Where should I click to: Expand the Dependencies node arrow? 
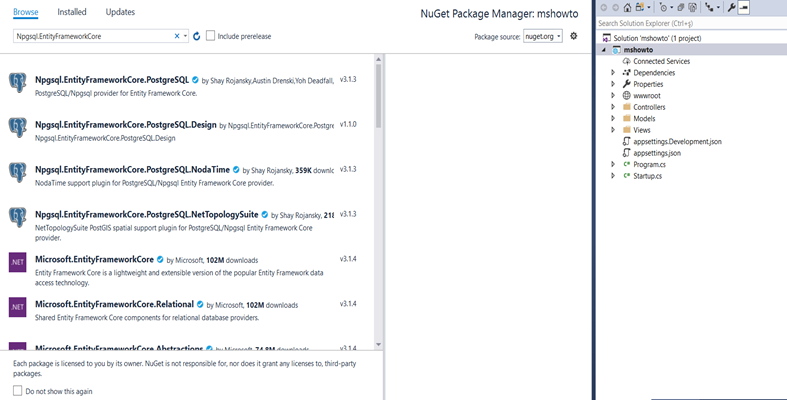pyautogui.click(x=613, y=73)
